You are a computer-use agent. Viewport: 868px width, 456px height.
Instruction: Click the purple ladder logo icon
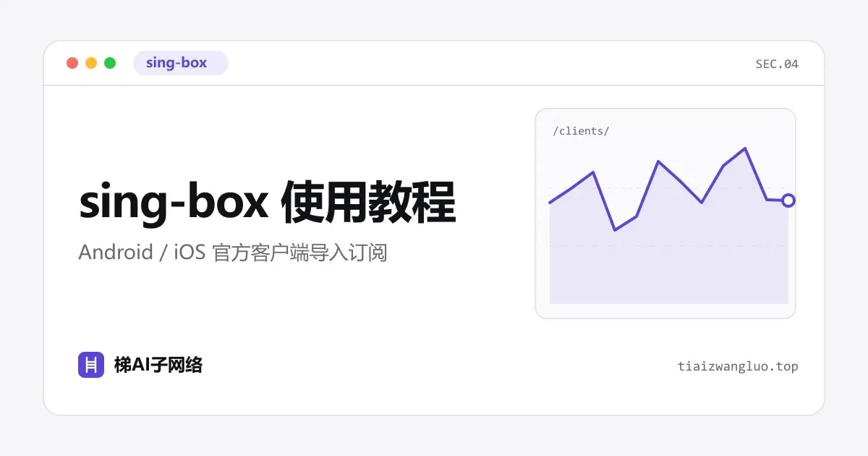(x=91, y=365)
